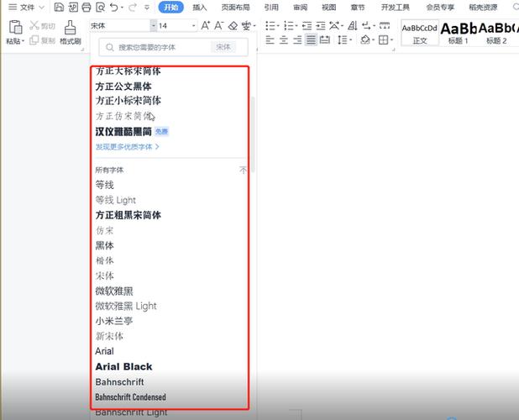The image size is (519, 420).
Task: Apply the 标题 1 style
Action: click(458, 33)
